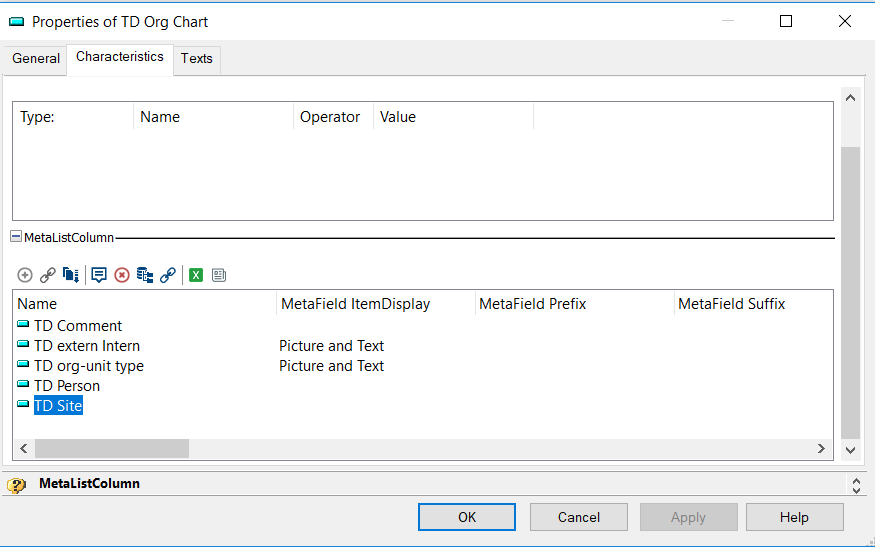Click the blue link icon in toolbar
This screenshot has height=547, width=875.
click(168, 275)
